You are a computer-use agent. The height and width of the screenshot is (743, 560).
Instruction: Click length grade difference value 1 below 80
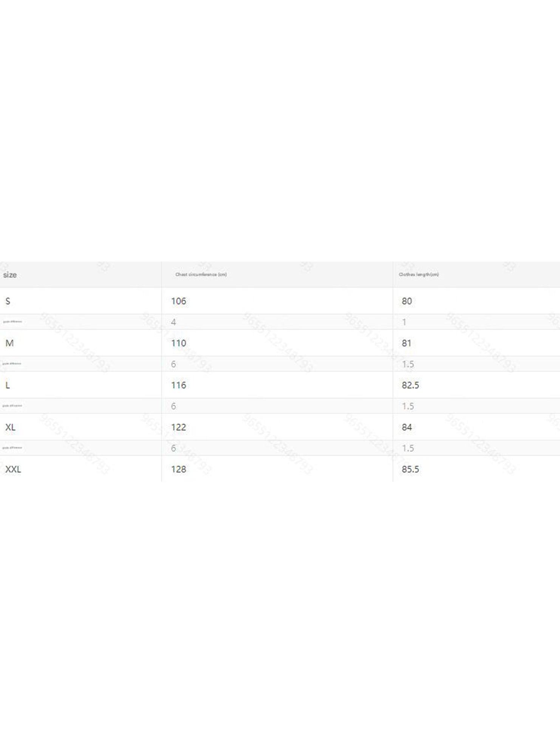[404, 322]
